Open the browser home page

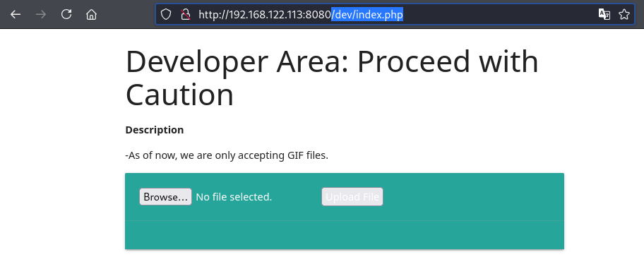click(x=91, y=14)
